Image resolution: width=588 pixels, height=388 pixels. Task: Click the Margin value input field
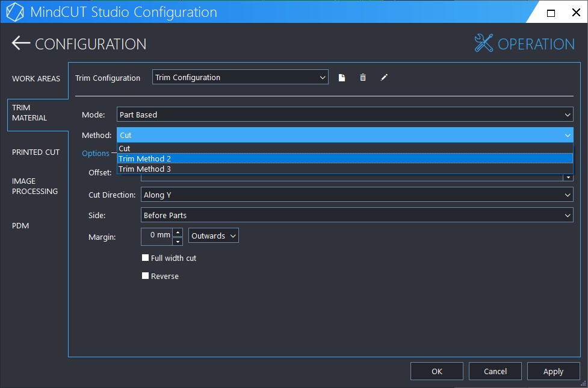(157, 236)
